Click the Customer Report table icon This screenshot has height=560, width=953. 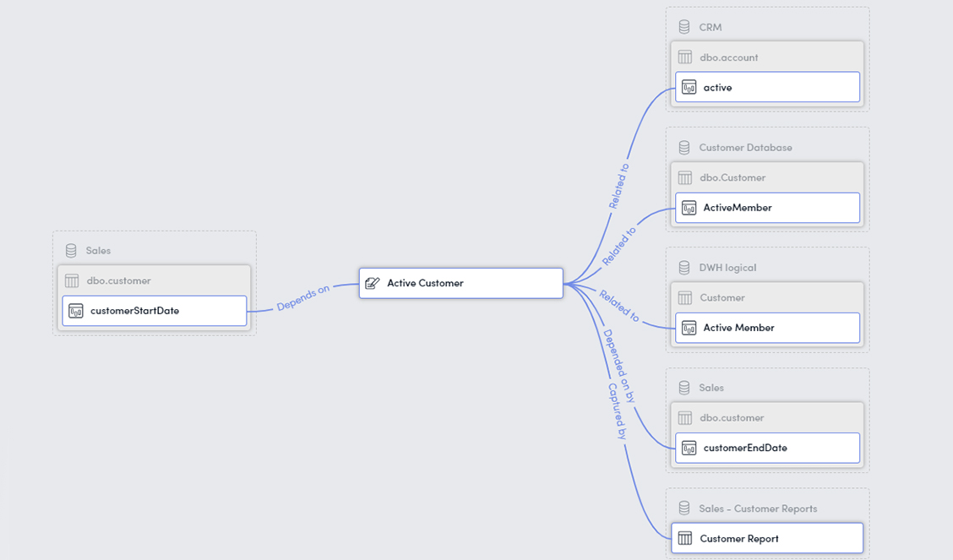(685, 538)
